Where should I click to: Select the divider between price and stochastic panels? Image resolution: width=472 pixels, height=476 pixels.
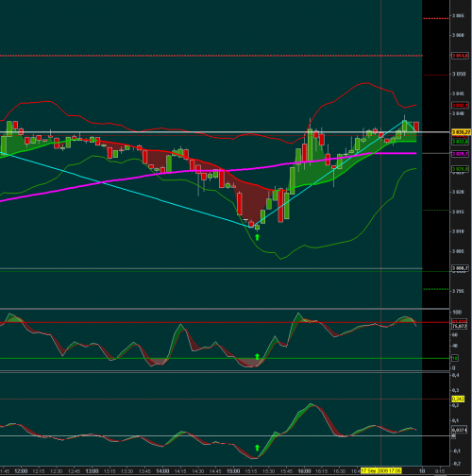click(x=225, y=309)
